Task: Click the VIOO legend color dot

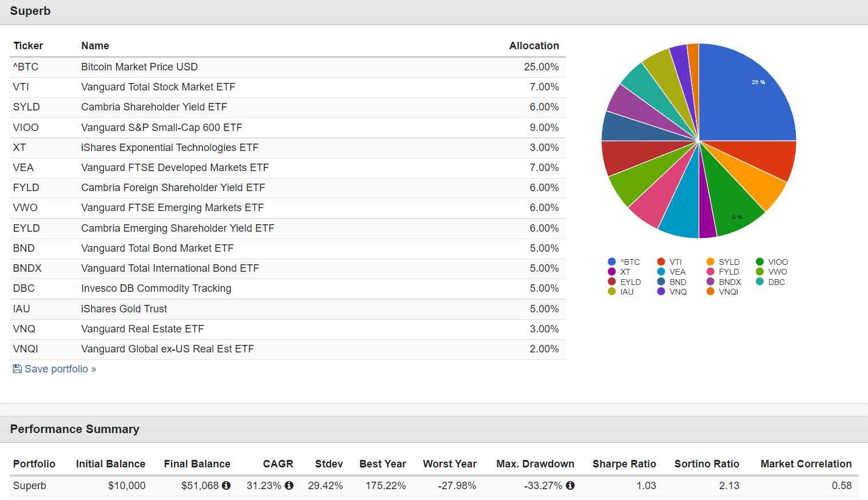Action: (x=759, y=262)
